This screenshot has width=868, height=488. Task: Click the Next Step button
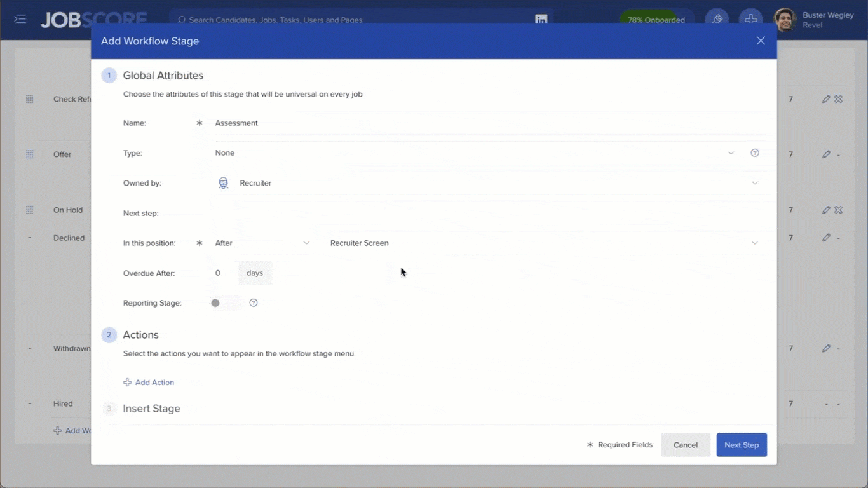[x=742, y=445]
